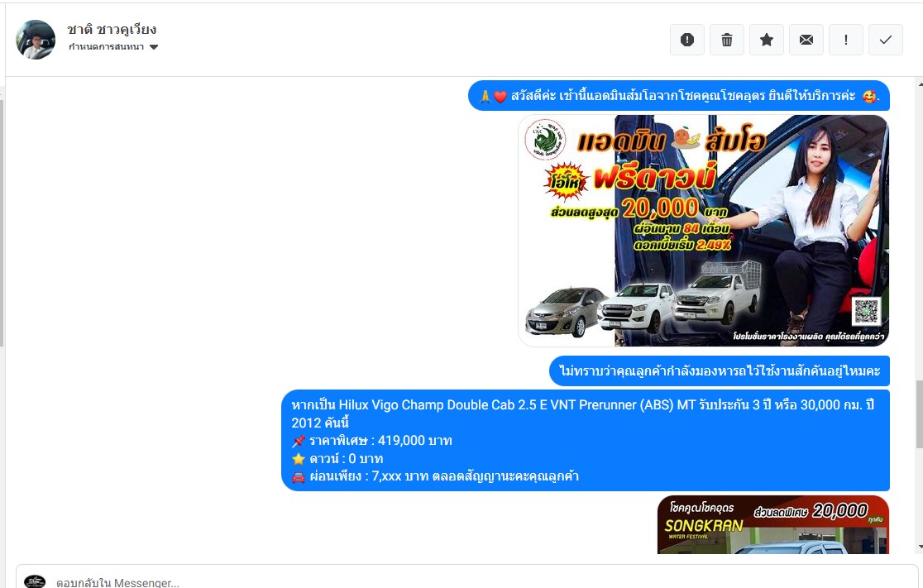
Task: Flag as follow-up with exclamation mark icon
Action: (846, 40)
